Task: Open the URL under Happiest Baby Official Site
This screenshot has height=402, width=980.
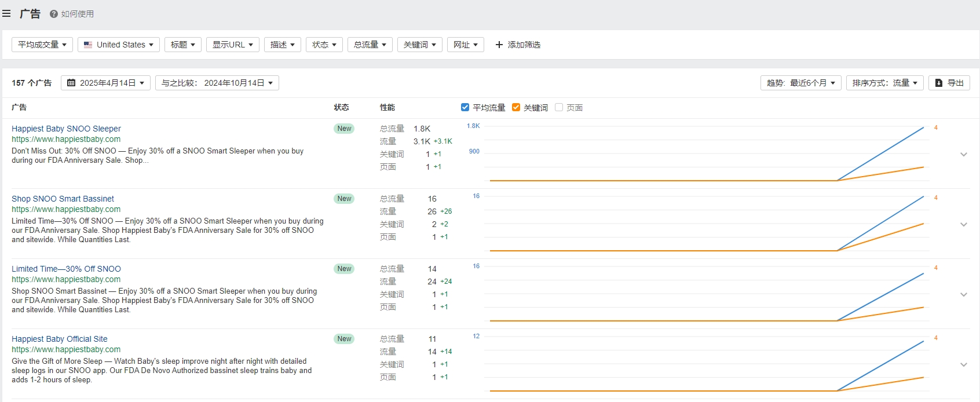Action: click(66, 349)
